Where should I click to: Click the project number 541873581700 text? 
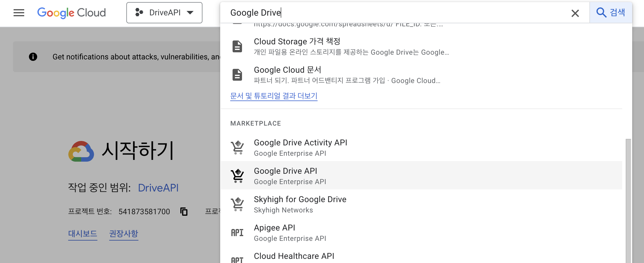click(144, 212)
